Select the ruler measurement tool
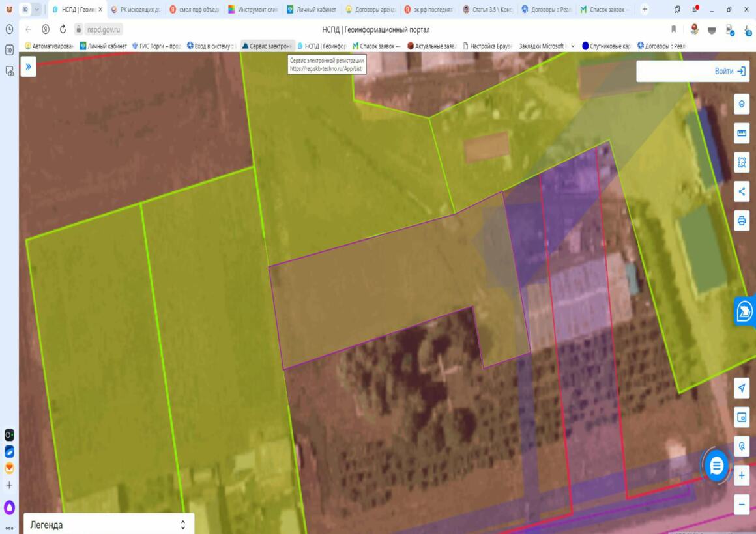Screen dimensions: 756x534 tap(741, 133)
